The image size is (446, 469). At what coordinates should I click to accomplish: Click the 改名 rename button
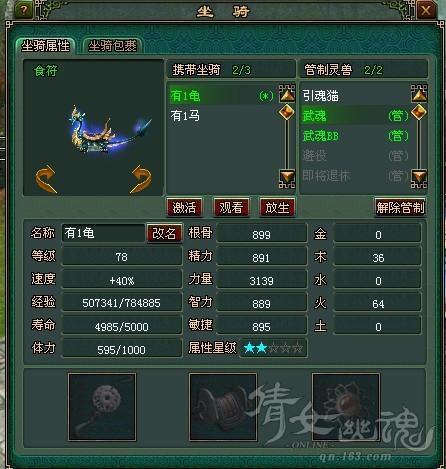(164, 233)
